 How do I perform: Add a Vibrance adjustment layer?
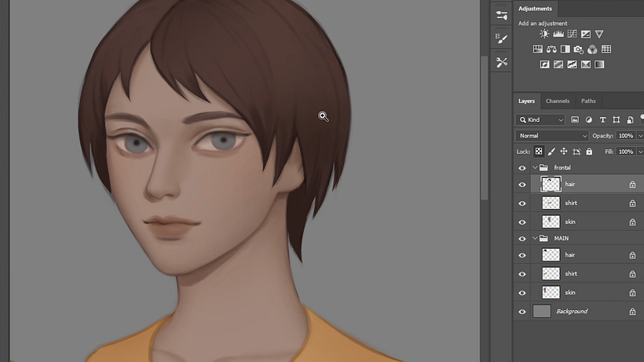click(599, 34)
